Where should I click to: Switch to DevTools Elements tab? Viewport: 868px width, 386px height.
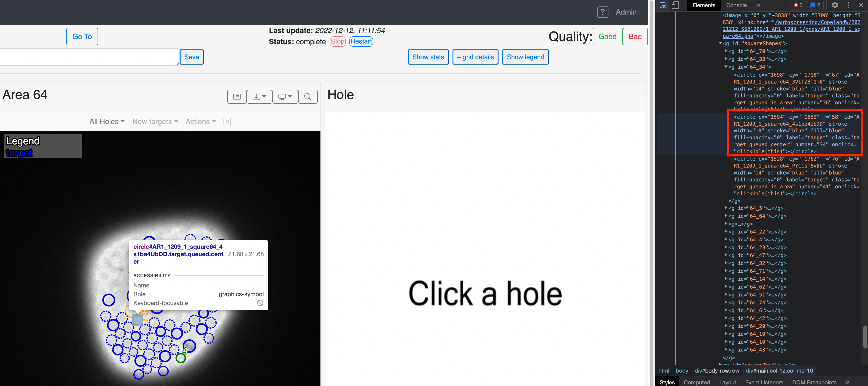point(704,5)
